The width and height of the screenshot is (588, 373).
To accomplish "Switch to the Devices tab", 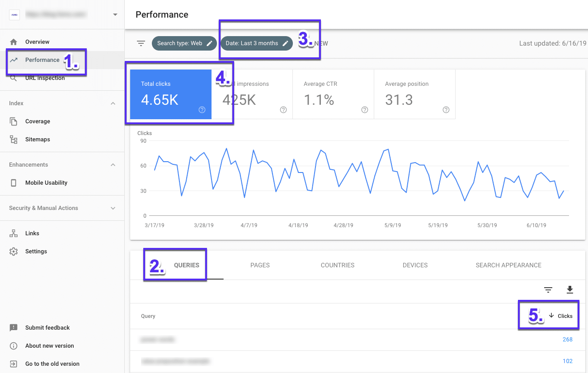I will click(x=415, y=265).
